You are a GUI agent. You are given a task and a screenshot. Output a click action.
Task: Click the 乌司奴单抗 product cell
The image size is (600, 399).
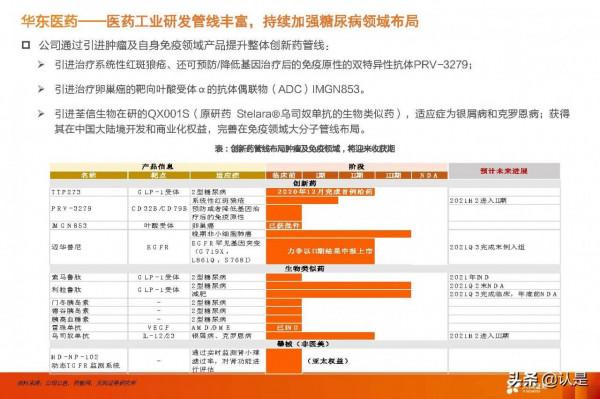(x=89, y=336)
